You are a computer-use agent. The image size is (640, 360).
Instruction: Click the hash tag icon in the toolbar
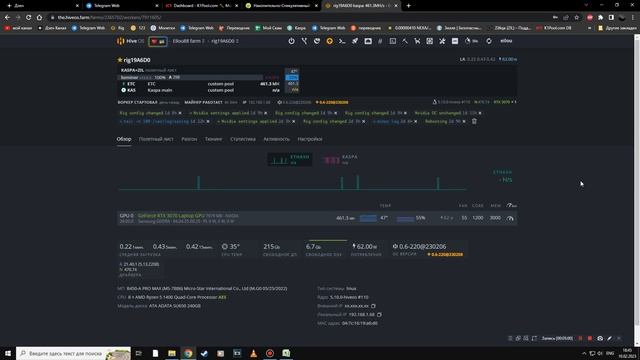pyautogui.click(x=380, y=41)
